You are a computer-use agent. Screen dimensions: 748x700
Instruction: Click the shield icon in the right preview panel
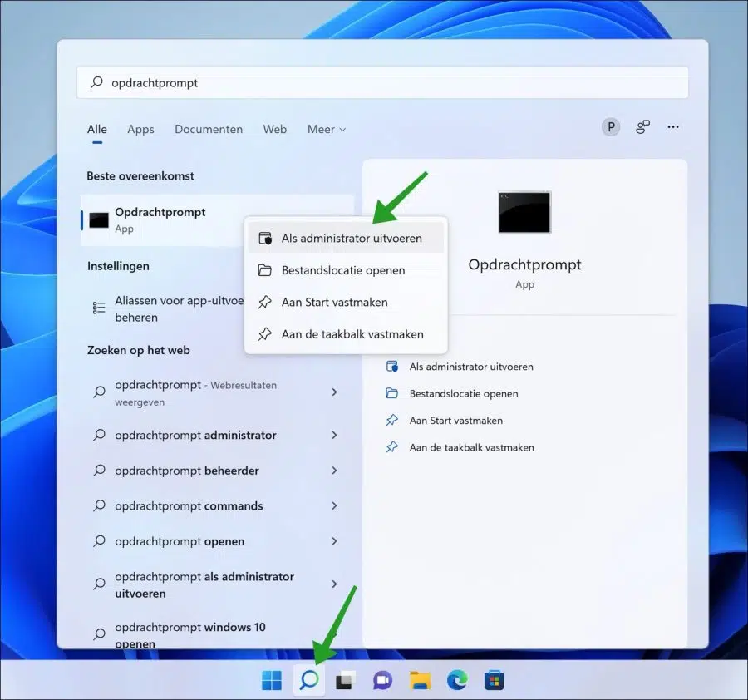click(x=392, y=367)
